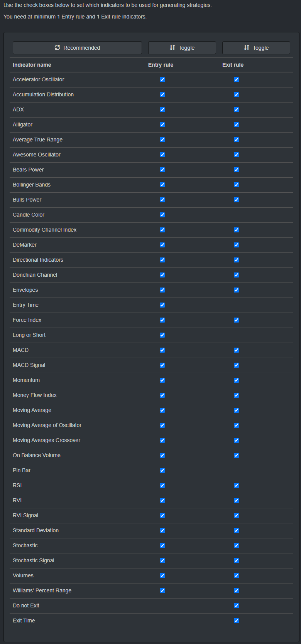The width and height of the screenshot is (301, 644).
Task: Toggle all Exit rule checkboxes button
Action: click(x=256, y=48)
